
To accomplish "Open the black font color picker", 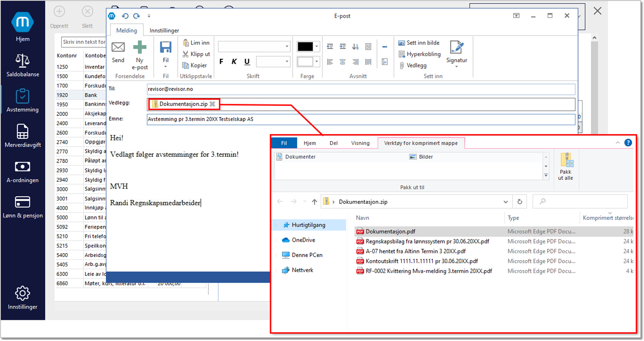I will (x=308, y=47).
